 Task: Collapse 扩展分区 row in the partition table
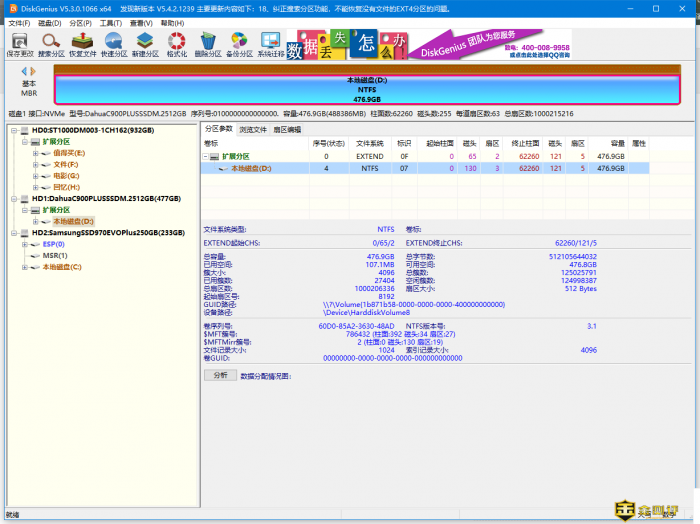(207, 157)
